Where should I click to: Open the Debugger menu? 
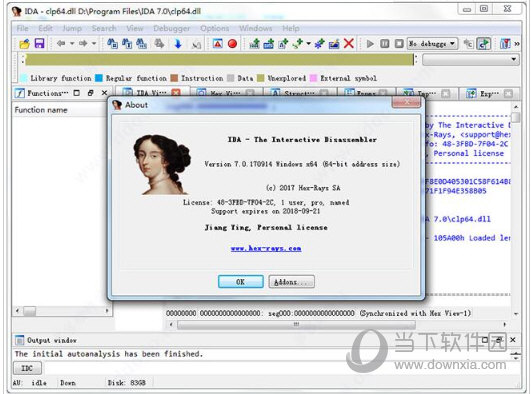tap(172, 28)
